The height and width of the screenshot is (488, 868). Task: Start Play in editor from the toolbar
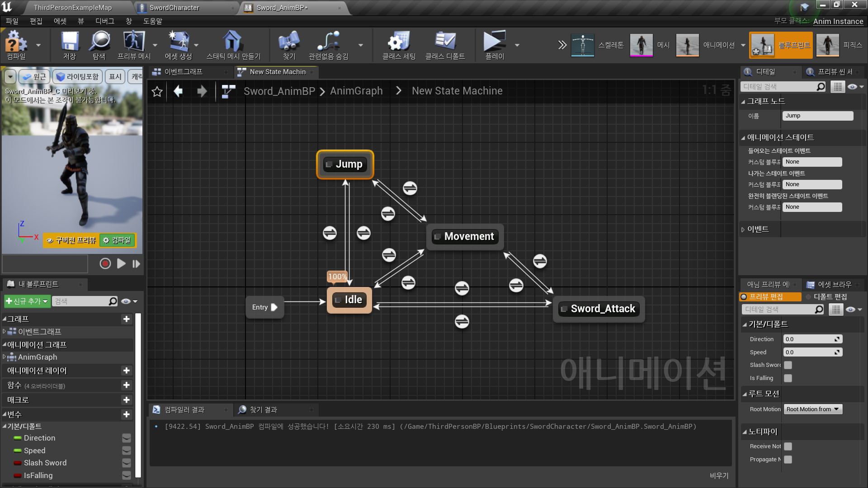494,45
